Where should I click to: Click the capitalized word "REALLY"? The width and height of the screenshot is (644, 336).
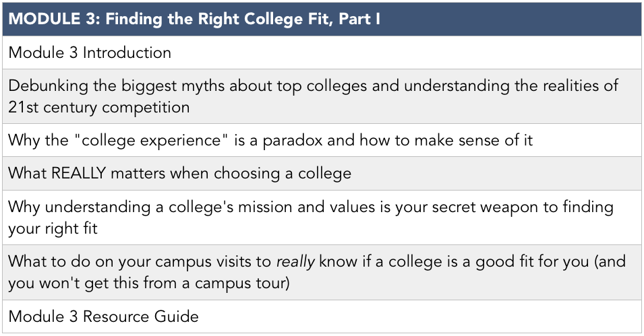click(x=79, y=173)
